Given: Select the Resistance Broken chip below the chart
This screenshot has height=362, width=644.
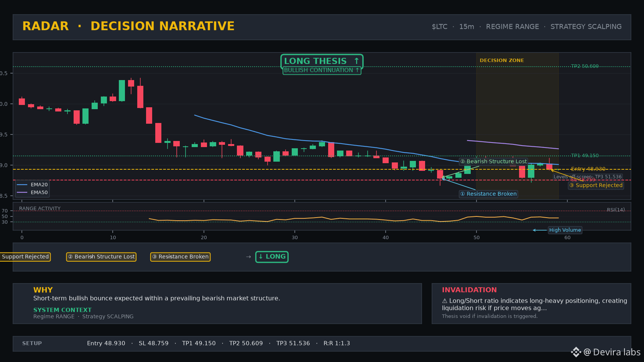Looking at the screenshot, I should (x=180, y=257).
